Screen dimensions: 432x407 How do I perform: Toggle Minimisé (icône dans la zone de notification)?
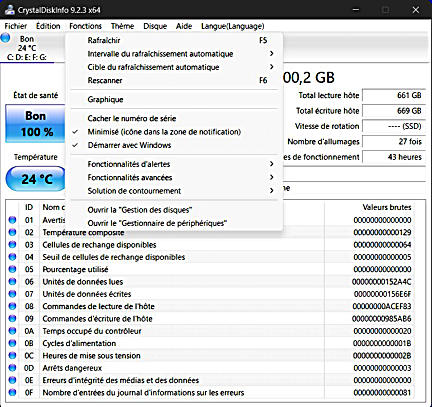174,132
